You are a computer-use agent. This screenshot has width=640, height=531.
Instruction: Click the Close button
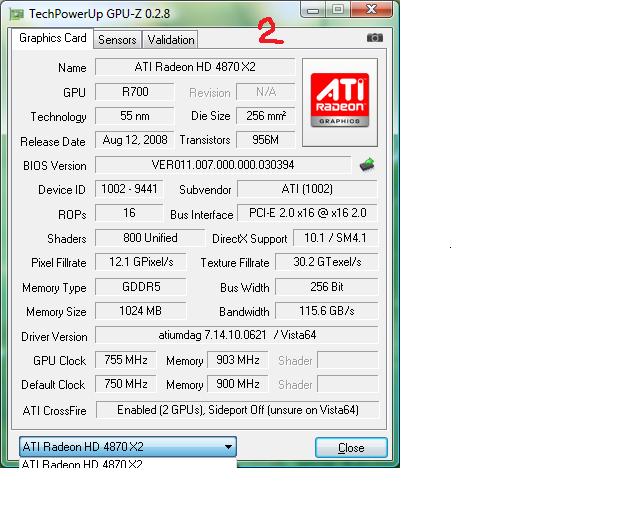tap(351, 448)
